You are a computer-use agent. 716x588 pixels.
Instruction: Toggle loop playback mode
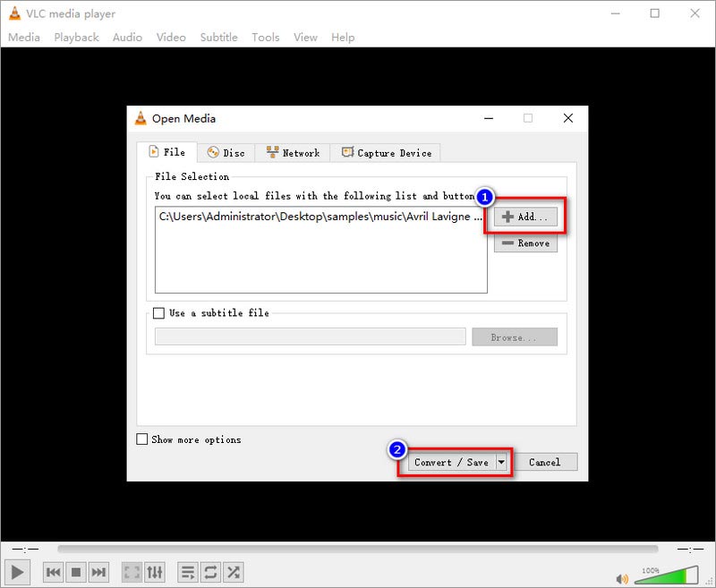[x=210, y=572]
